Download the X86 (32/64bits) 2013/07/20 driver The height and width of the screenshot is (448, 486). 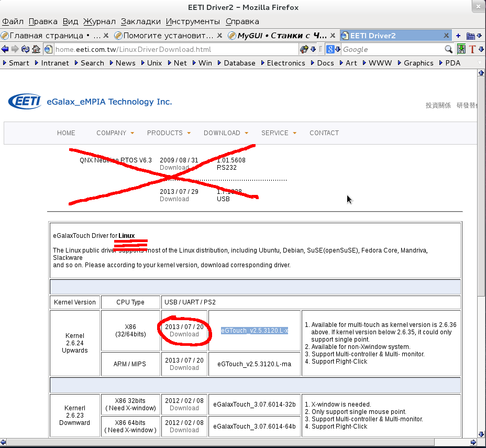184,334
